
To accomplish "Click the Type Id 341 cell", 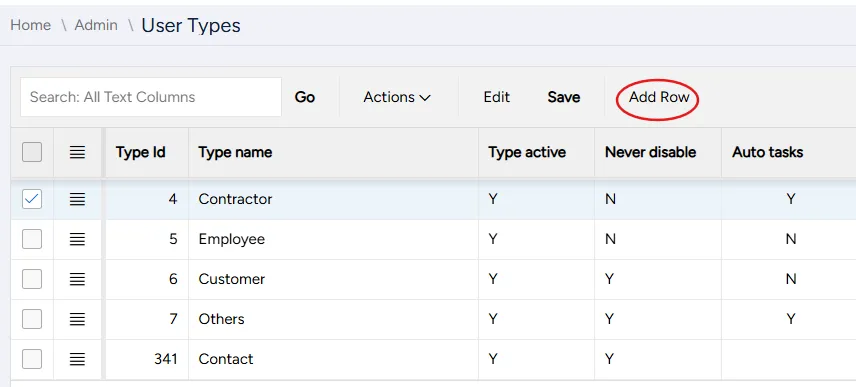I will click(147, 359).
